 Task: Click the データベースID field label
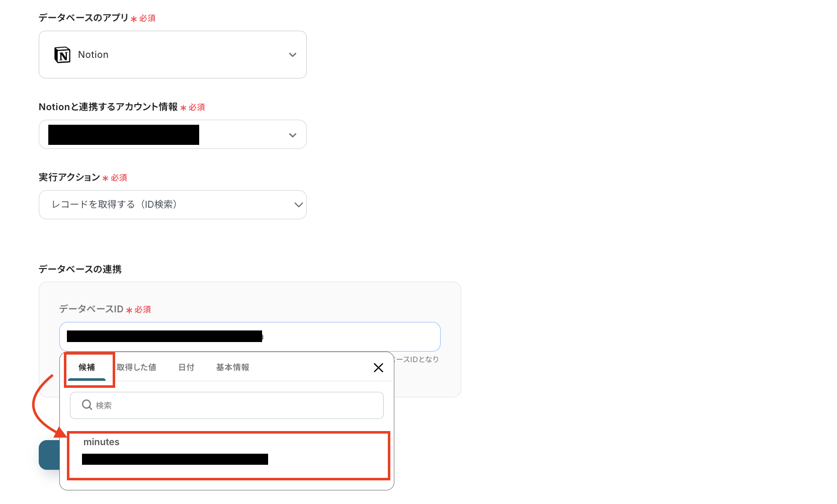click(91, 309)
